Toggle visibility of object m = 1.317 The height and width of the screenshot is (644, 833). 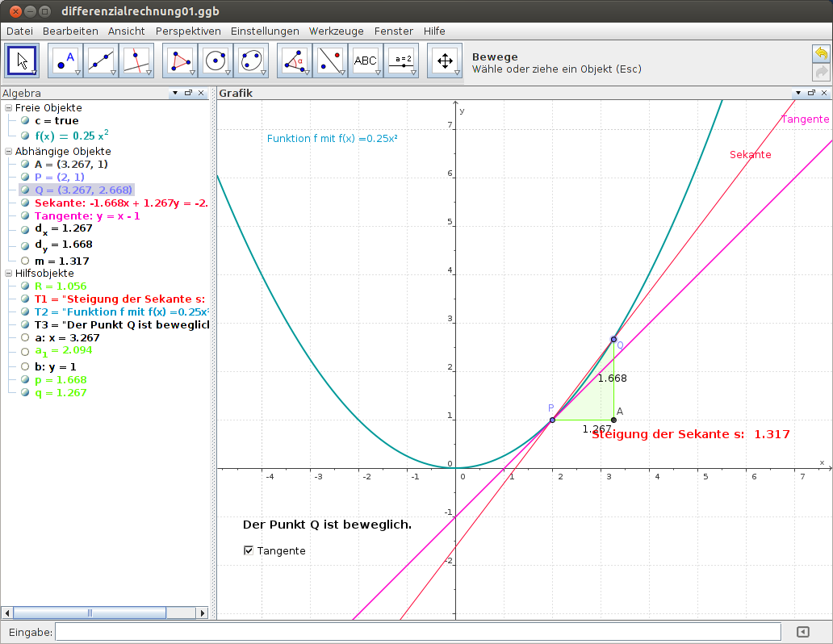[x=24, y=261]
